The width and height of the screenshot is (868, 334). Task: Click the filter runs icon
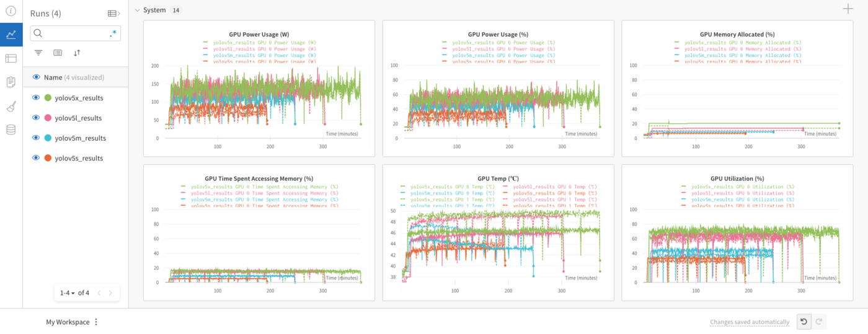tap(38, 53)
